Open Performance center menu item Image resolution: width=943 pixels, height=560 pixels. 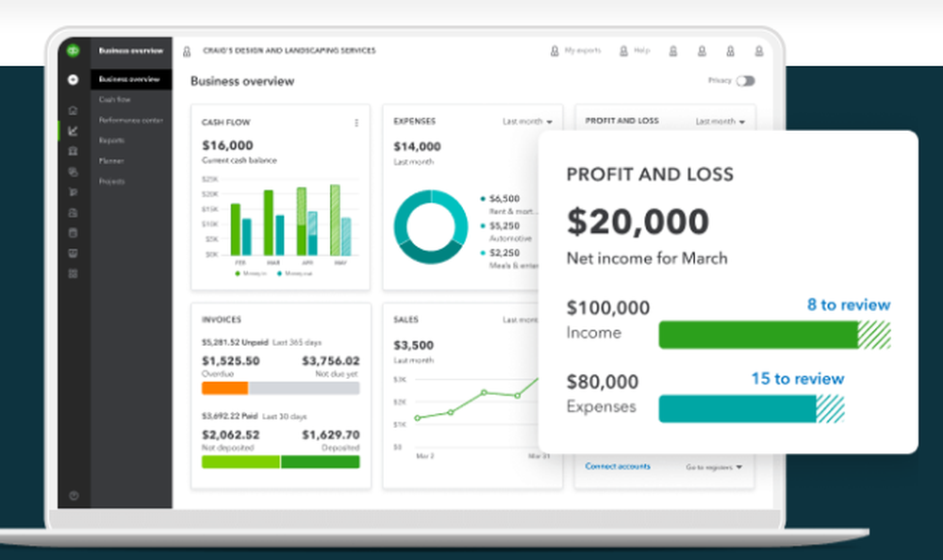pos(130,121)
